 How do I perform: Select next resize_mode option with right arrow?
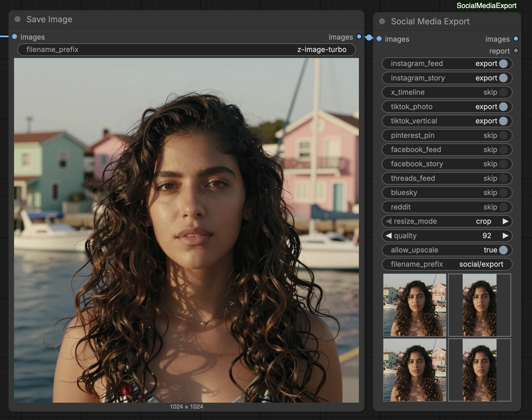coord(505,221)
